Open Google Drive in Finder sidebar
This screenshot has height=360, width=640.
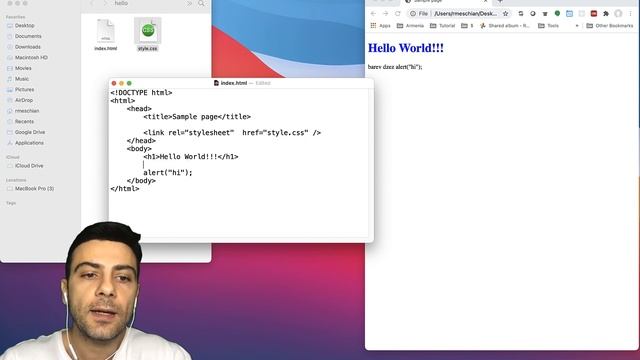(30, 132)
